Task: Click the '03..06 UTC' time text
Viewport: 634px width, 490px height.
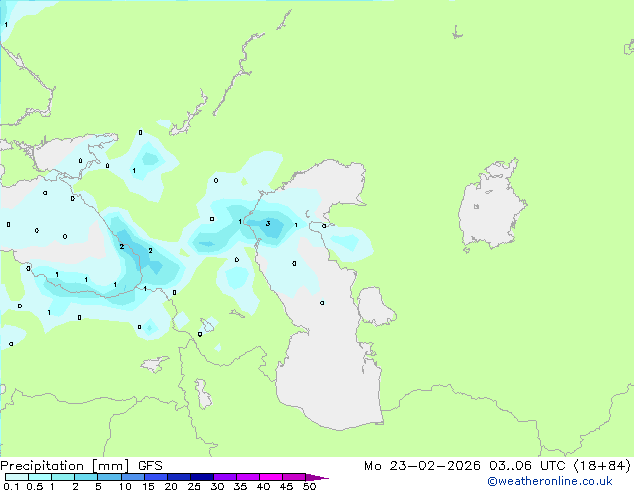Action: 527,466
